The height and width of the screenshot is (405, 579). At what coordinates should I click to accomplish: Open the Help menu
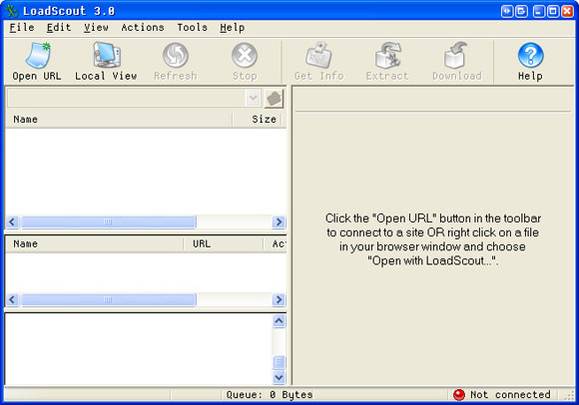click(x=232, y=28)
